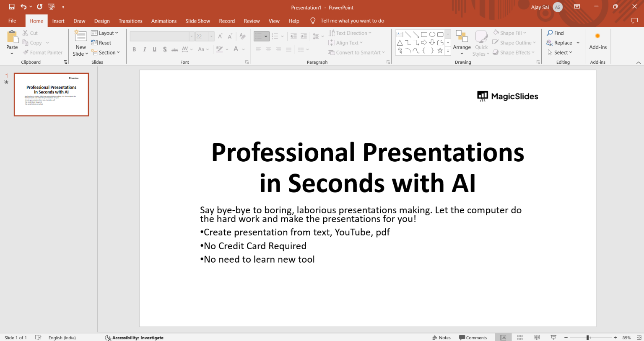
Task: Expand the Section dropdown
Action: [106, 52]
